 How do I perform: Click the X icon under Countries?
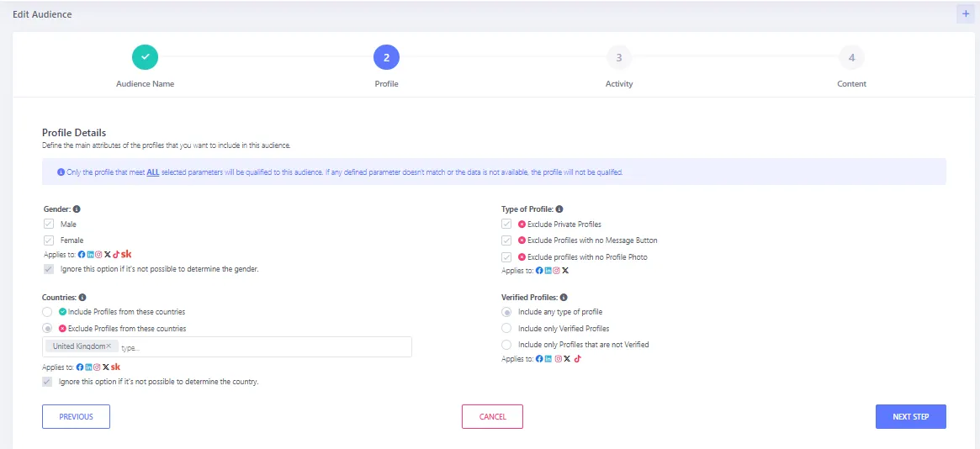[106, 367]
